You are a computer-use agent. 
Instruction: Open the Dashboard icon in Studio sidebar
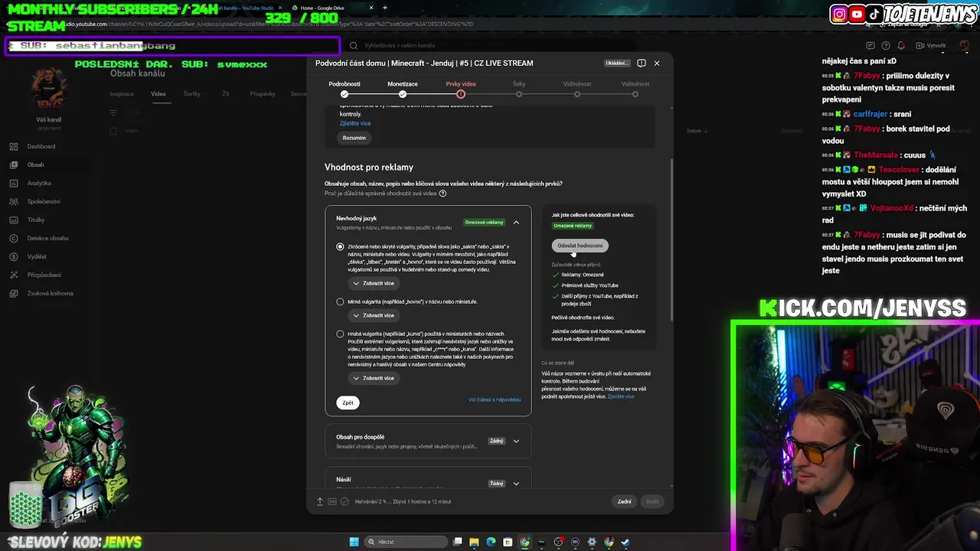pyautogui.click(x=14, y=146)
